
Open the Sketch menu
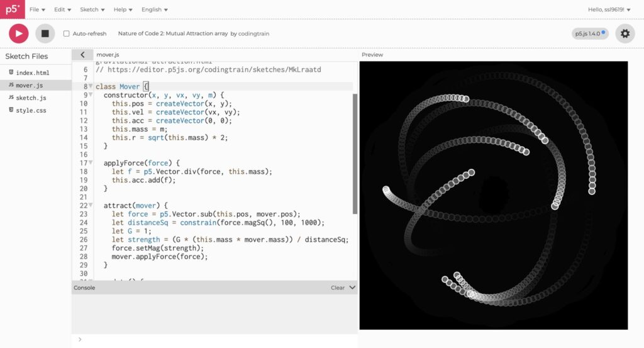[92, 9]
